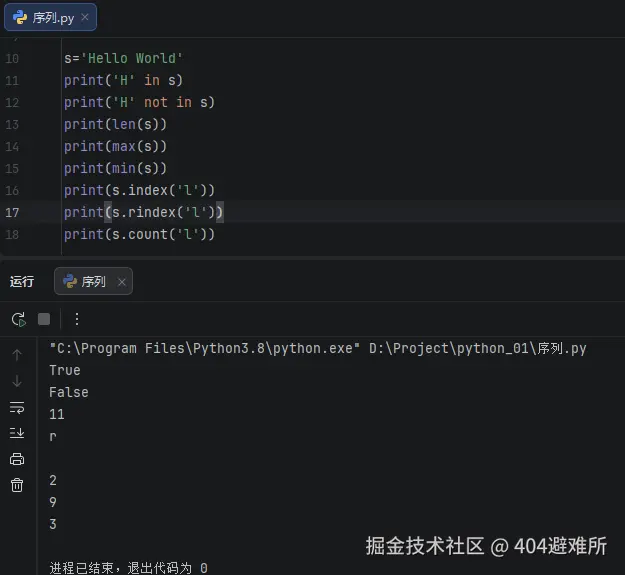Viewport: 625px width, 575px height.
Task: Rerun the 序列 script
Action: point(19,319)
